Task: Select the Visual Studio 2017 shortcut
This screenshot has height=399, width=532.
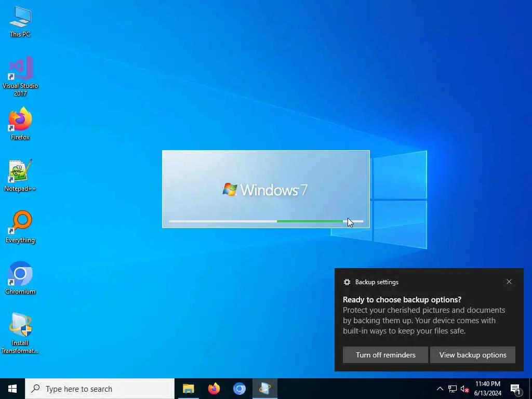Action: (x=20, y=76)
